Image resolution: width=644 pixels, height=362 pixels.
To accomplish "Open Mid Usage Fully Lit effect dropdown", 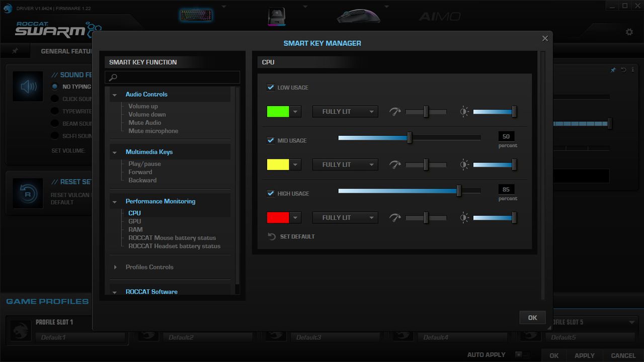I will click(345, 164).
